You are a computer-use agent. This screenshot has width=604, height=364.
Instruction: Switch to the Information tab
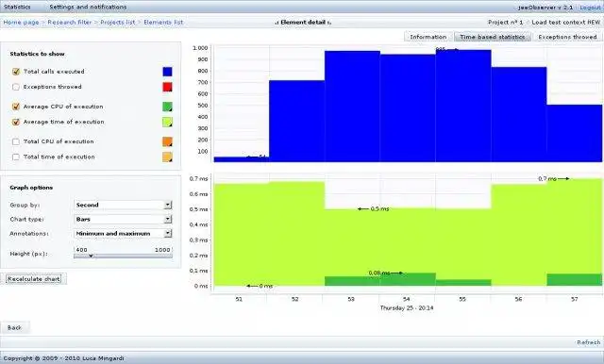[x=428, y=37]
